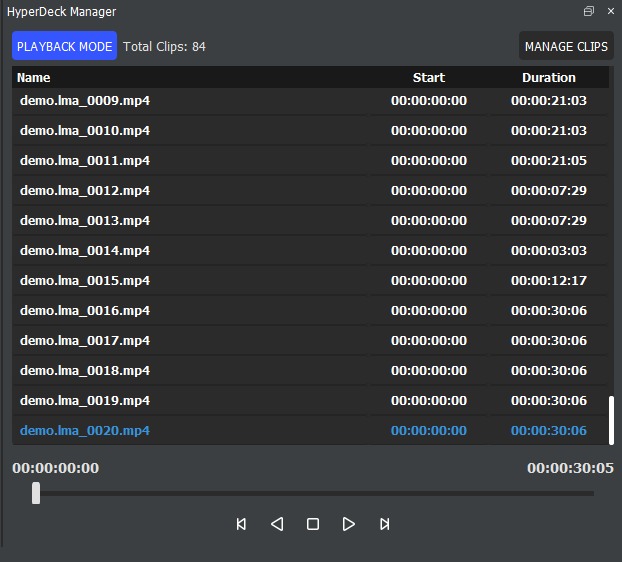Image resolution: width=622 pixels, height=562 pixels.
Task: Click the end timecode 00:00:30:05
Action: 570,468
